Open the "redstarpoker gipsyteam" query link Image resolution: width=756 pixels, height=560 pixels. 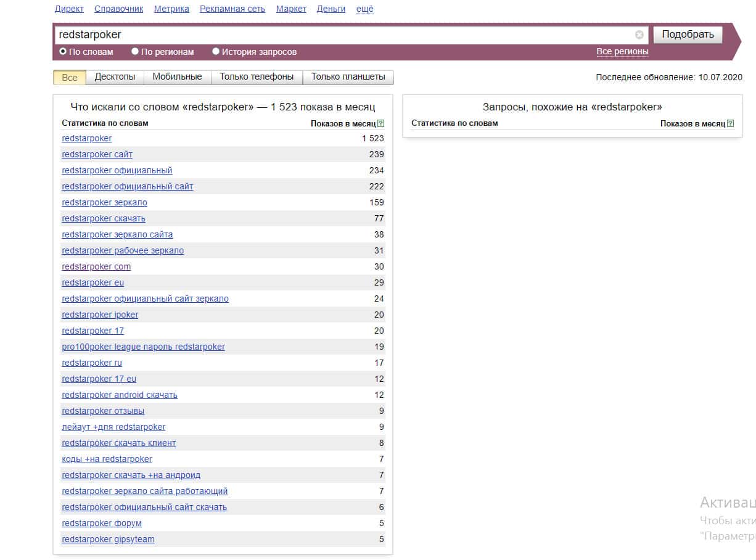pos(108,539)
